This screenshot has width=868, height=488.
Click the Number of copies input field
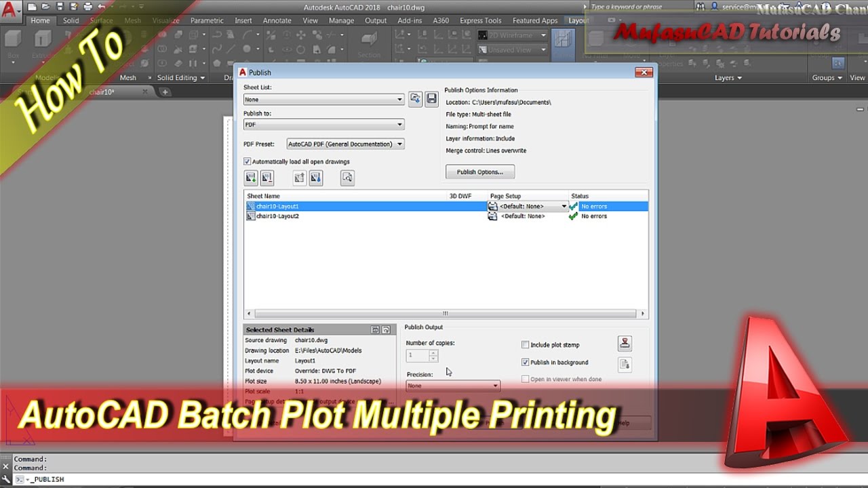click(417, 355)
